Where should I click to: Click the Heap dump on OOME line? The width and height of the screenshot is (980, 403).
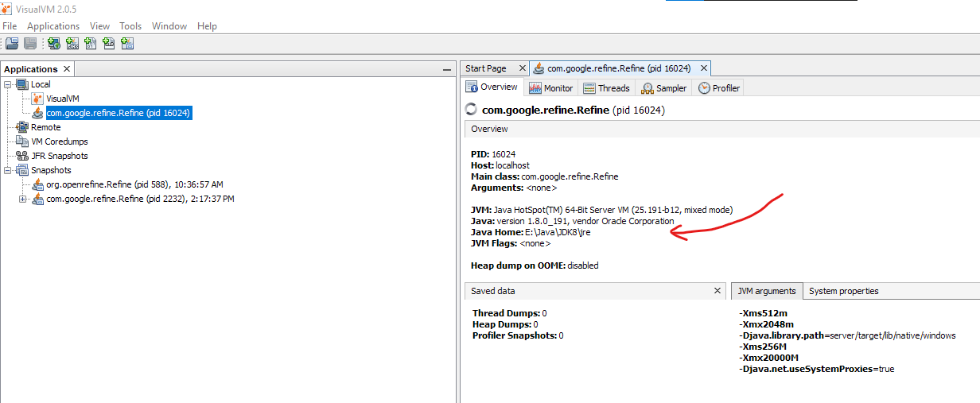(535, 265)
